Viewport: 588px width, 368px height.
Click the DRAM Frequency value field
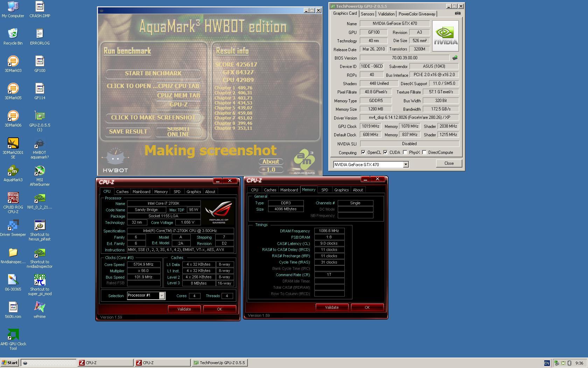pos(329,231)
